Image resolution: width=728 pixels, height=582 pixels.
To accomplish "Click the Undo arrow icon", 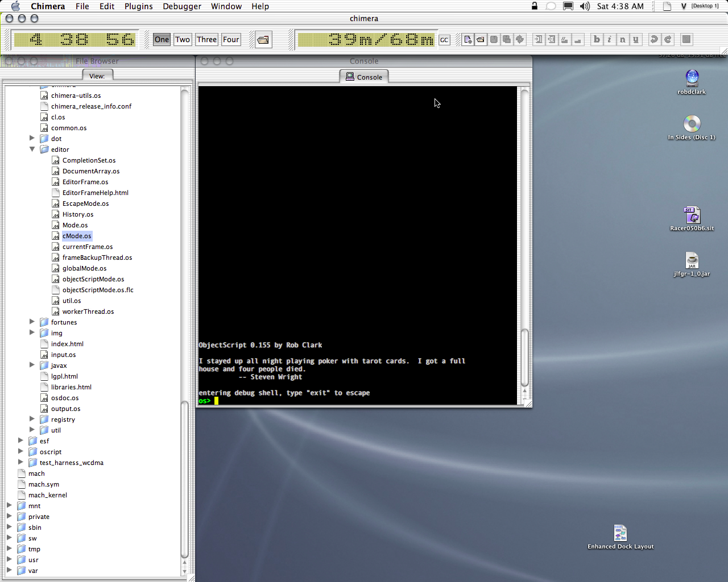I will [x=654, y=40].
